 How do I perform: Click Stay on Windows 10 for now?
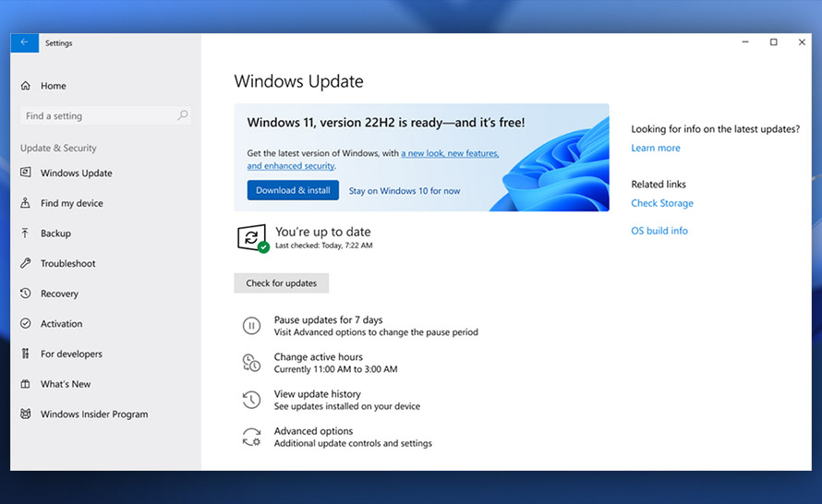[405, 191]
